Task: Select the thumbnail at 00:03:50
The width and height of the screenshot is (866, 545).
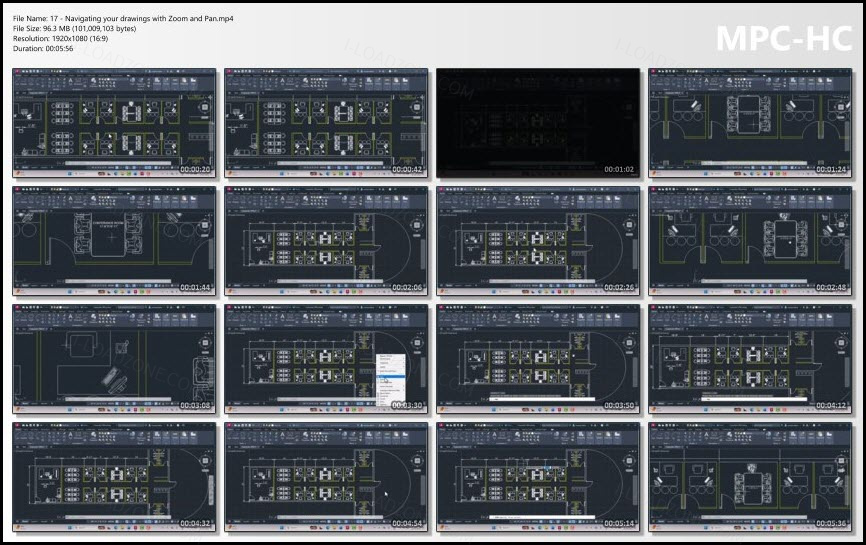Action: (538, 359)
